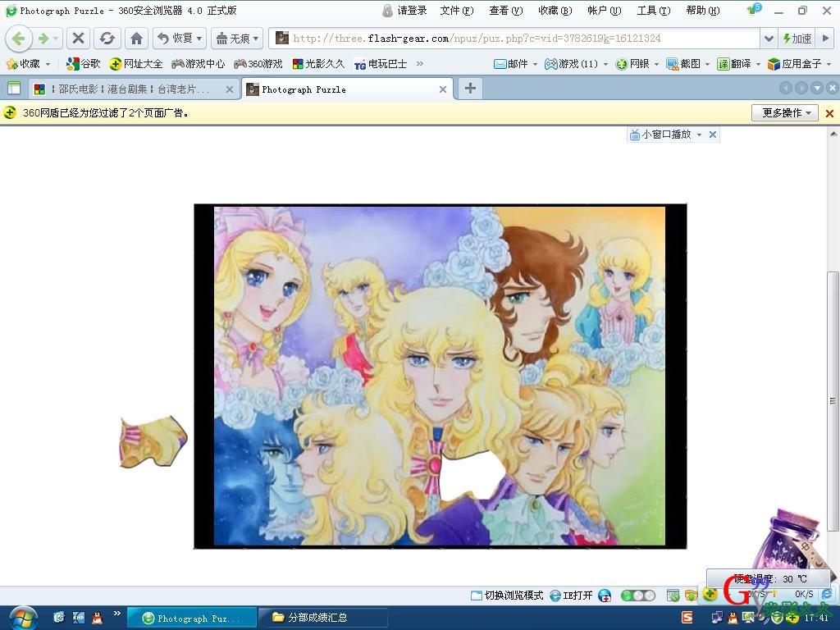The height and width of the screenshot is (630, 840).
Task: Open a new tab with the plus button
Action: pyautogui.click(x=470, y=89)
